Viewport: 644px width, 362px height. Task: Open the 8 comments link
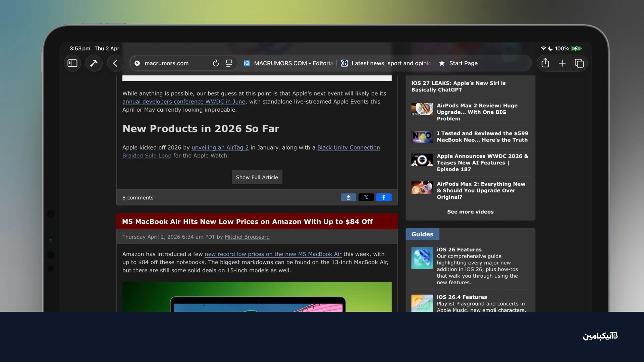pos(138,198)
